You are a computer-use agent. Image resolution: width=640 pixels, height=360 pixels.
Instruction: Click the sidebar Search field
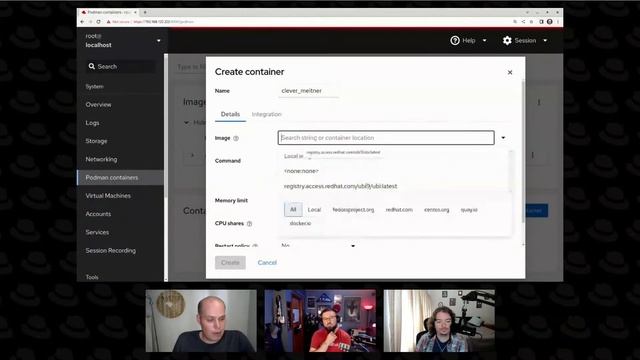pyautogui.click(x=121, y=67)
